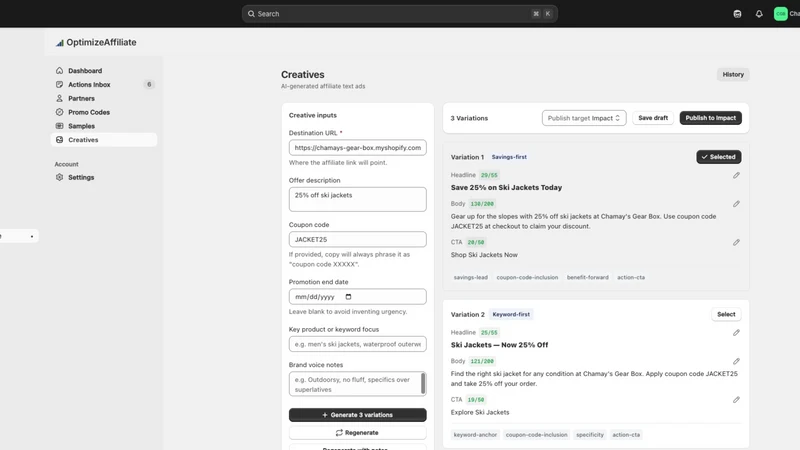Click Promotion end date field
This screenshot has width=800, height=450.
(x=358, y=296)
